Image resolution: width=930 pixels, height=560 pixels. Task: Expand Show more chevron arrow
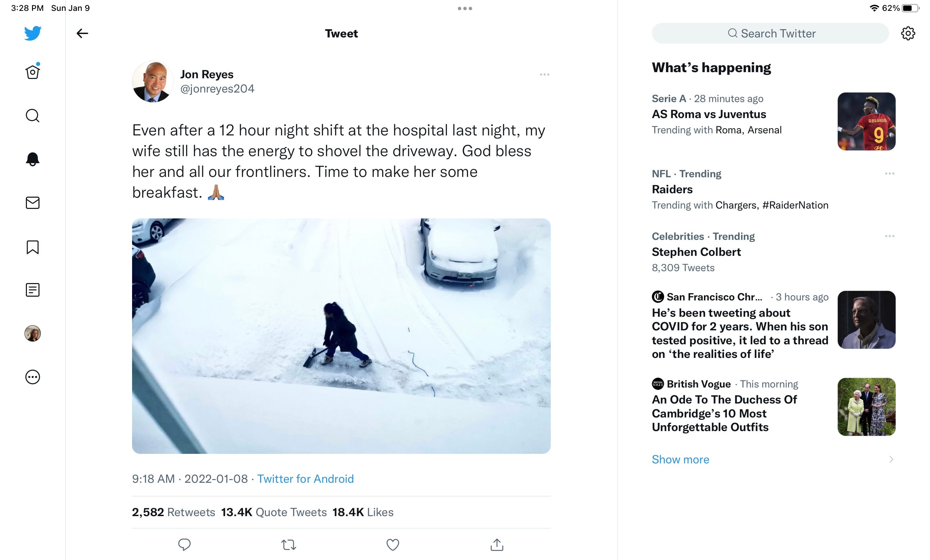891,459
